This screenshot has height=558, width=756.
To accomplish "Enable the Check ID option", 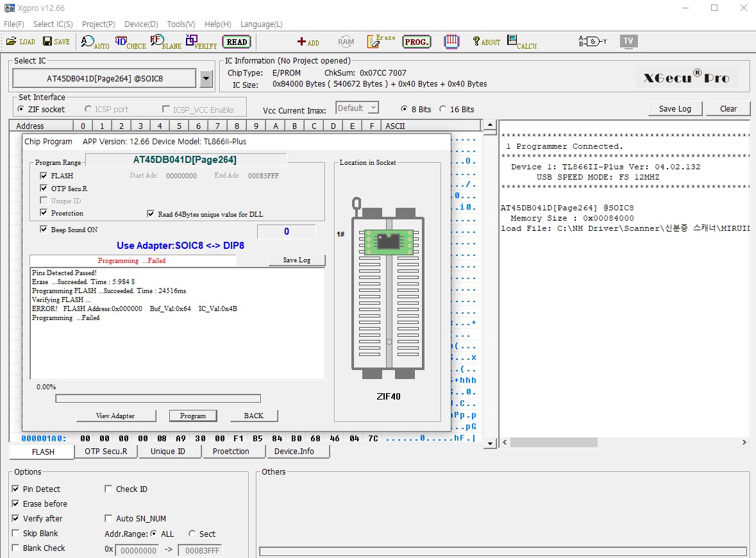I will click(108, 489).
